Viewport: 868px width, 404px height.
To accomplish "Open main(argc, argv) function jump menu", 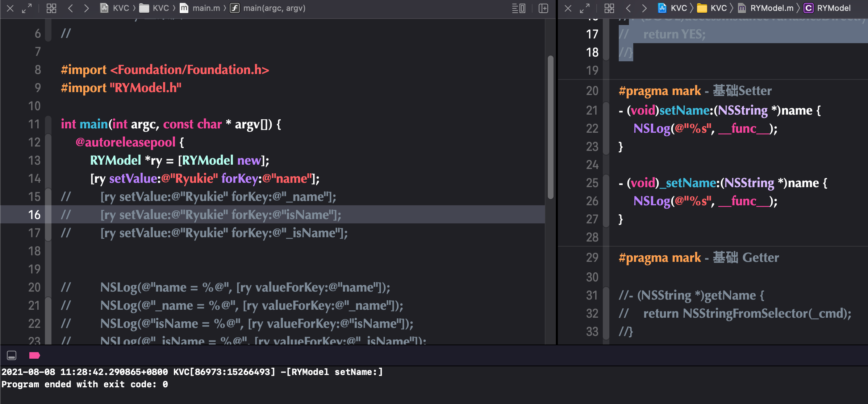I will tap(268, 8).
